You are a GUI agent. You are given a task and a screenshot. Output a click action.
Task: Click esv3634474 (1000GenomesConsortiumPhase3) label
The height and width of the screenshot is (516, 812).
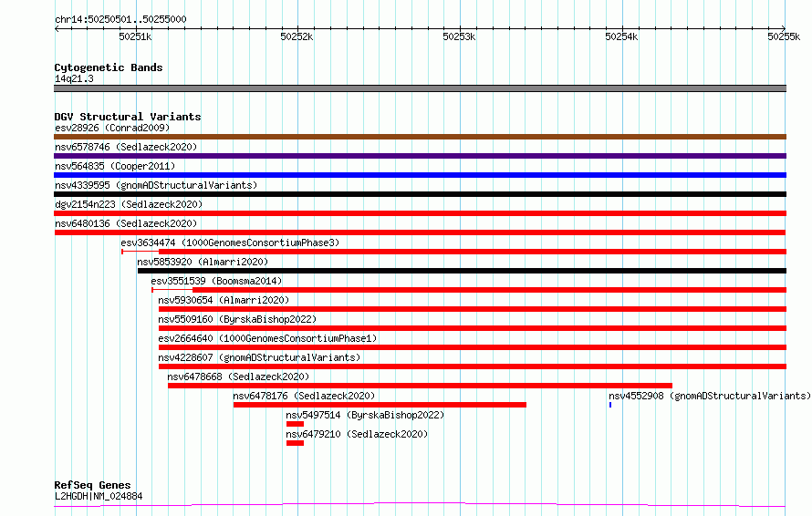coord(230,243)
